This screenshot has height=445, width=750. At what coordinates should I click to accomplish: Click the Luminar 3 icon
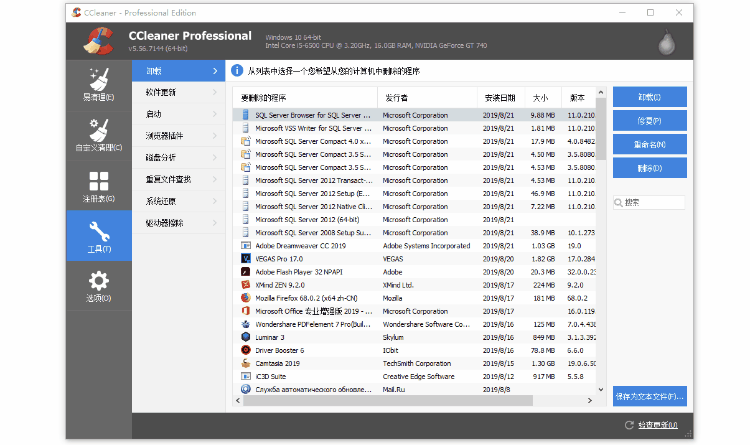tap(245, 337)
